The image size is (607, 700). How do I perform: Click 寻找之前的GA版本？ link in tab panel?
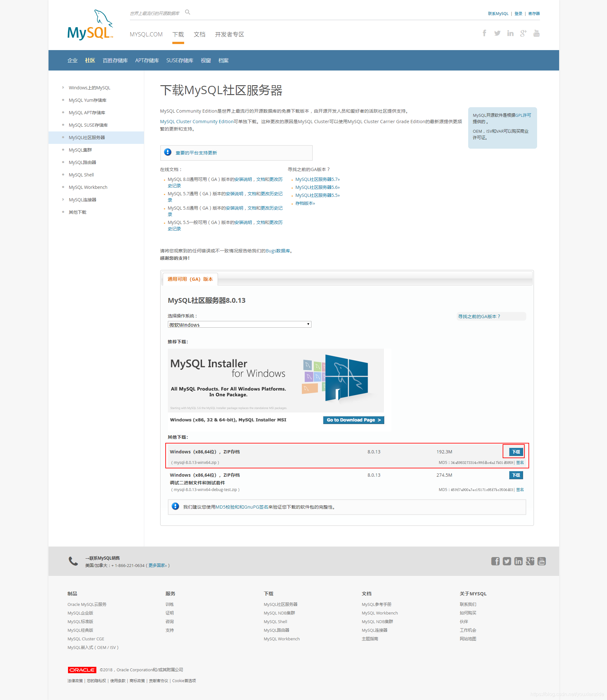point(479,316)
